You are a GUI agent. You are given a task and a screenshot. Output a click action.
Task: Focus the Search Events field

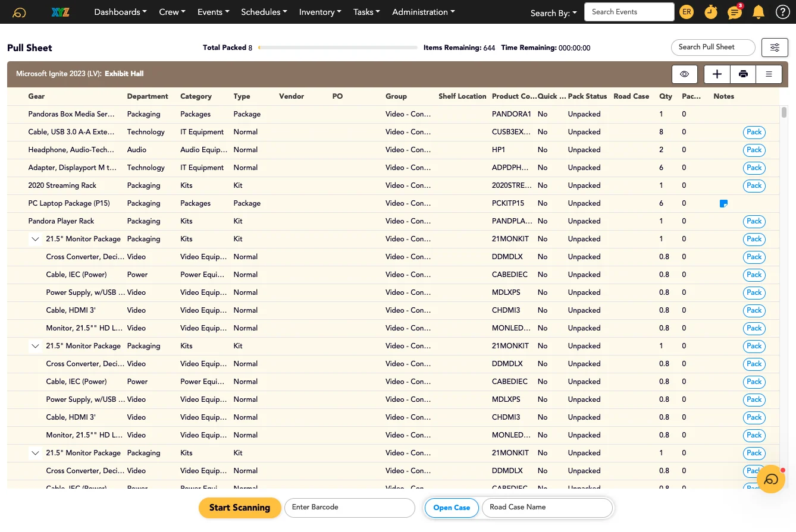pos(629,12)
